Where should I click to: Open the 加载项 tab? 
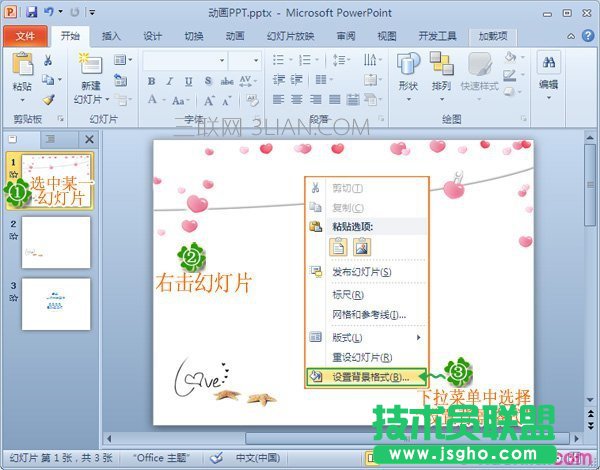(493, 36)
